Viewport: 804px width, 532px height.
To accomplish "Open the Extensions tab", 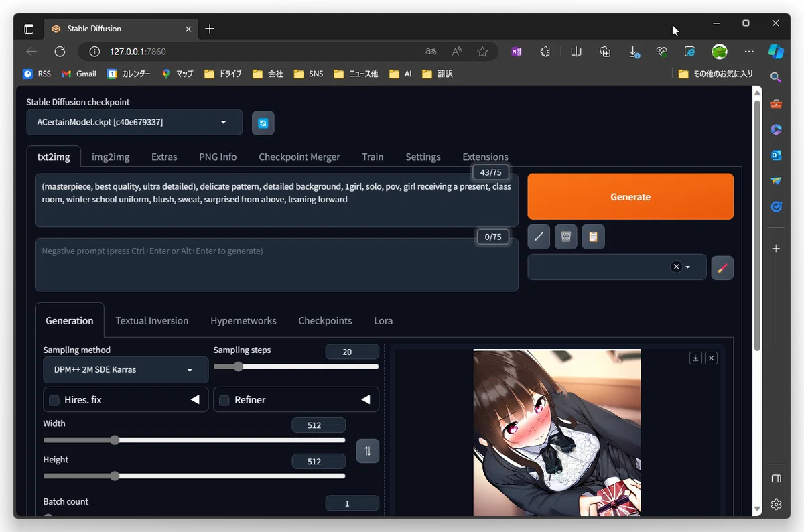I will [x=485, y=157].
